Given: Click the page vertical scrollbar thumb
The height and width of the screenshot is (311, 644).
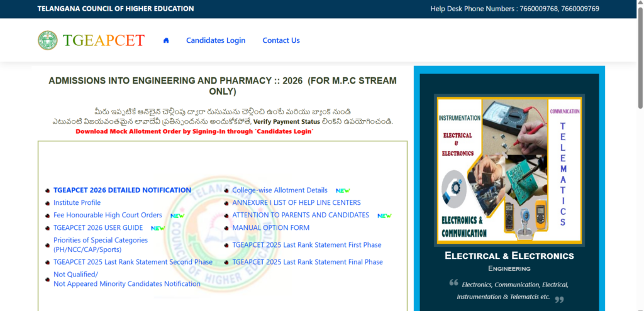Looking at the screenshot, I should 640,57.
